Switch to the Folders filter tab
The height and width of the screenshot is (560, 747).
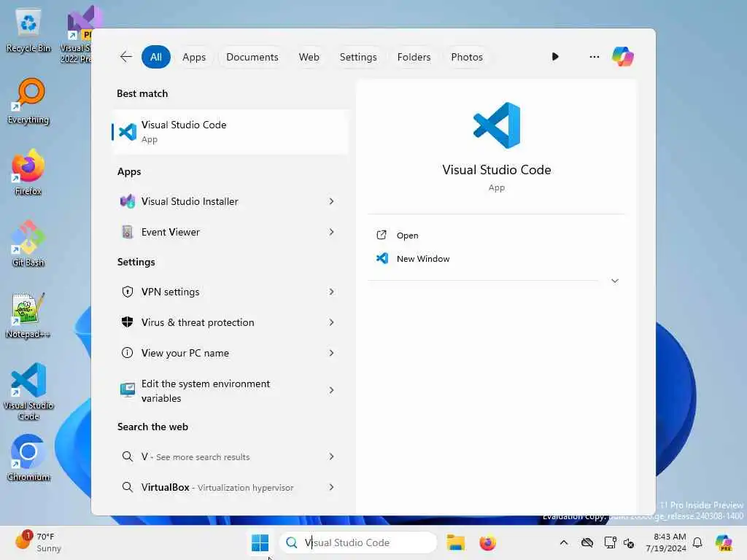pyautogui.click(x=414, y=57)
